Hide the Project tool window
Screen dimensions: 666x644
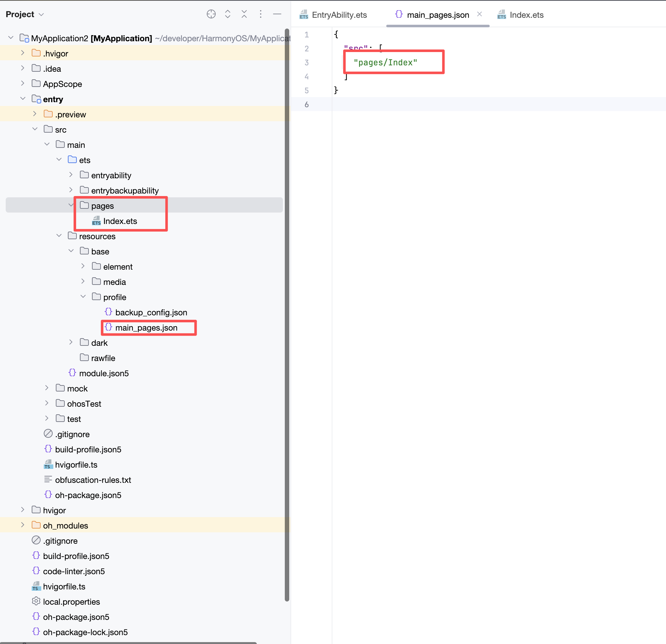[277, 14]
